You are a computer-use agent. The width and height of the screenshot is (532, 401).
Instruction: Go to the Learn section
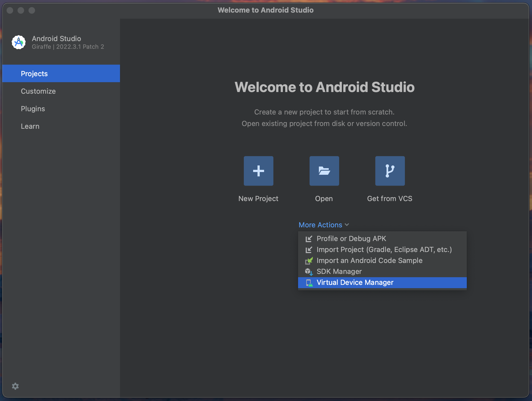pyautogui.click(x=30, y=126)
